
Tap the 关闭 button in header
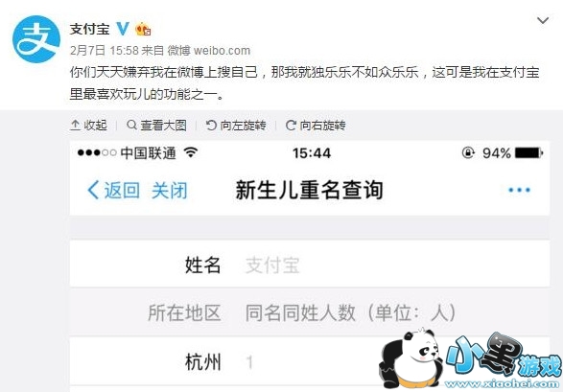(x=170, y=190)
